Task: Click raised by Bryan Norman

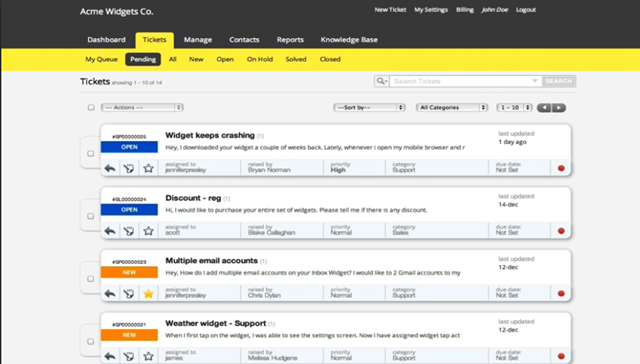Action: tap(269, 170)
